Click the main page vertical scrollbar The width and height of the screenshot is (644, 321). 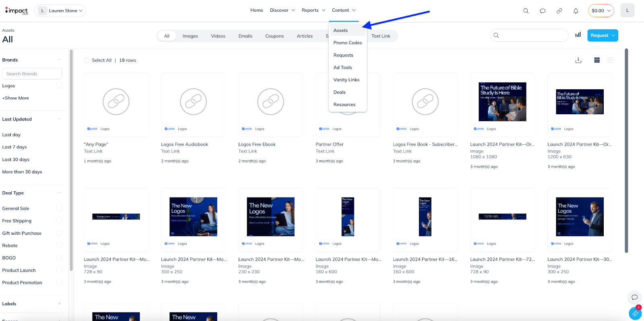626,151
